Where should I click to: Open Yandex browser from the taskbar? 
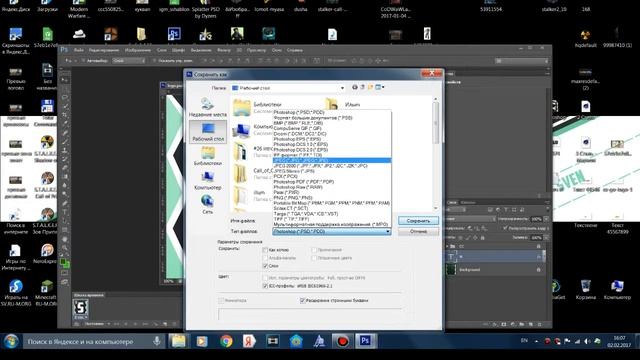click(249, 341)
